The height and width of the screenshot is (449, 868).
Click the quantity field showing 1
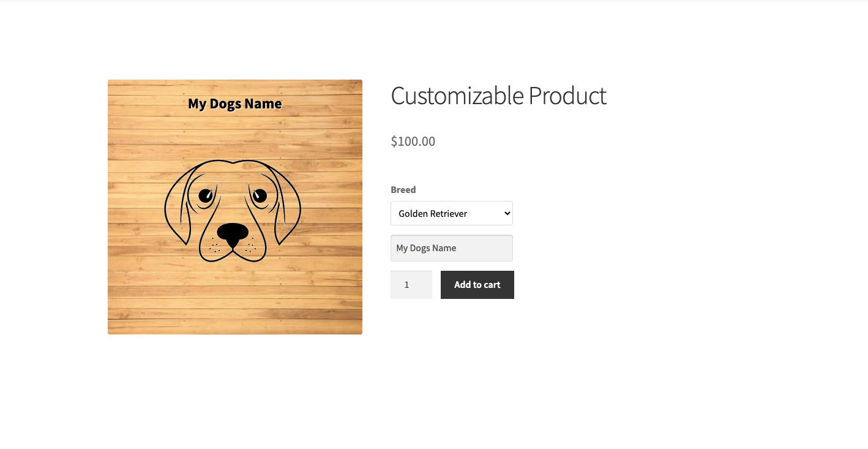411,285
